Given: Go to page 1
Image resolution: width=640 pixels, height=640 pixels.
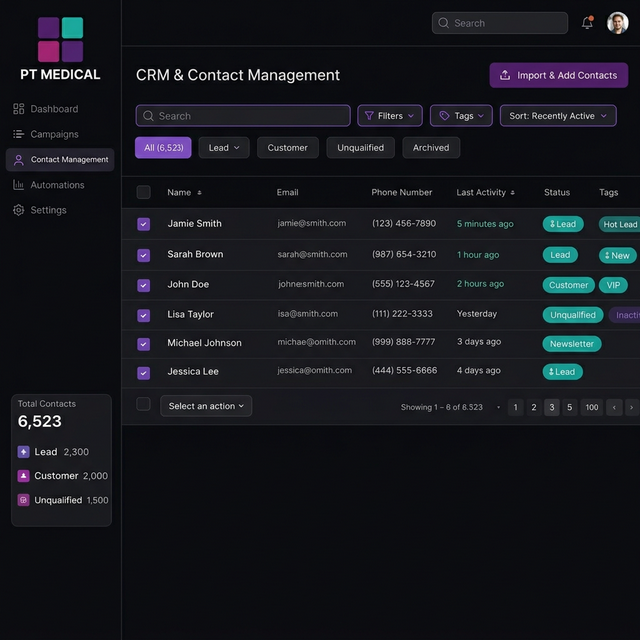Looking at the screenshot, I should [516, 407].
